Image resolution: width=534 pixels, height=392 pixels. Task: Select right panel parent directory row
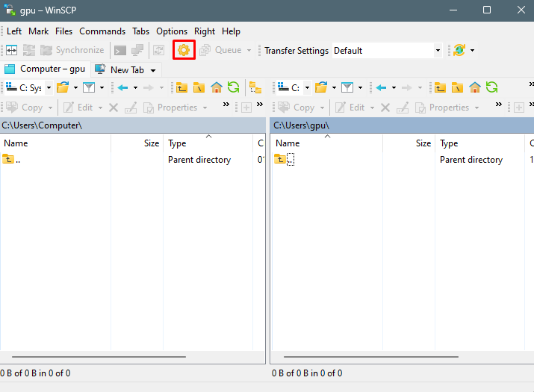pos(402,159)
